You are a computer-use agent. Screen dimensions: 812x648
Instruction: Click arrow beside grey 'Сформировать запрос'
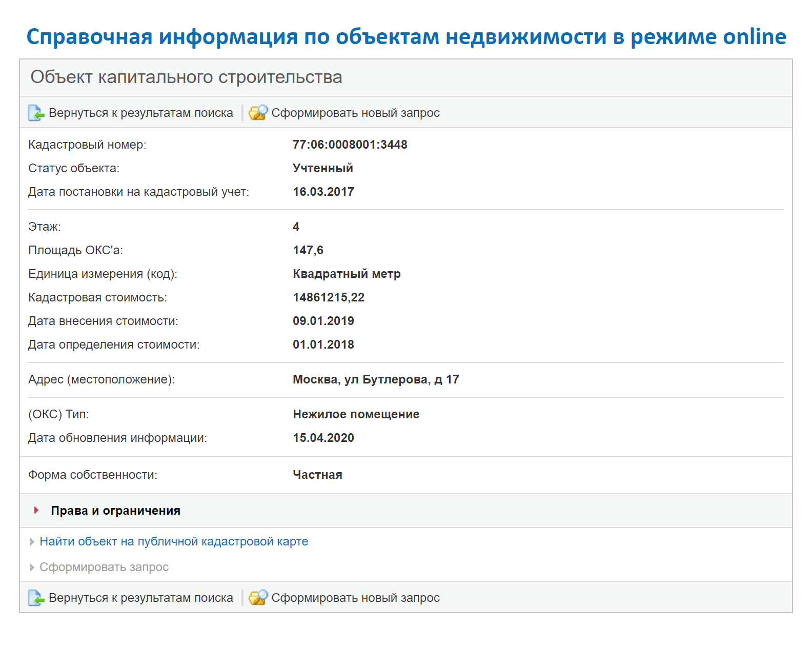[32, 568]
